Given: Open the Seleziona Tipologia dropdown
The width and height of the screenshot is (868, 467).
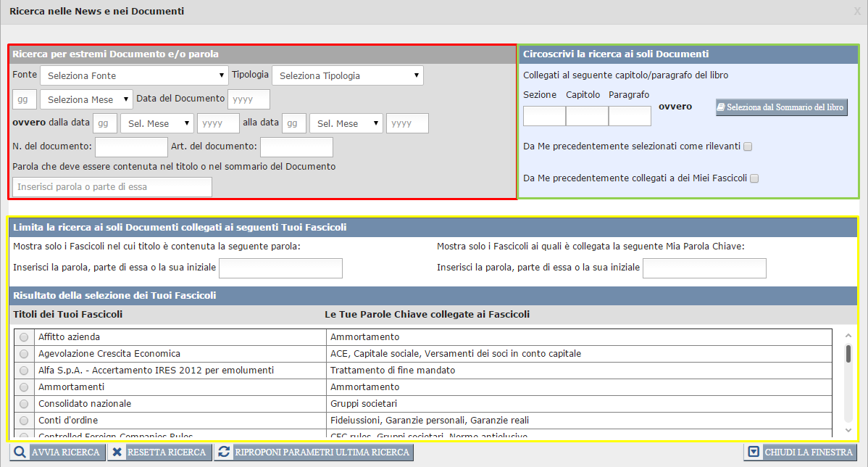Looking at the screenshot, I should coord(347,75).
